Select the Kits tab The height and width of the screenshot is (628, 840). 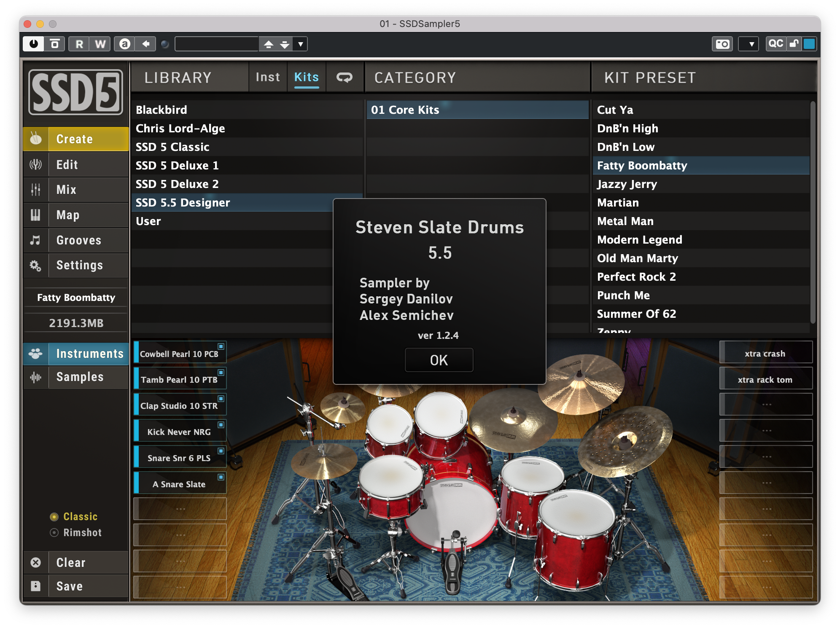pyautogui.click(x=306, y=77)
